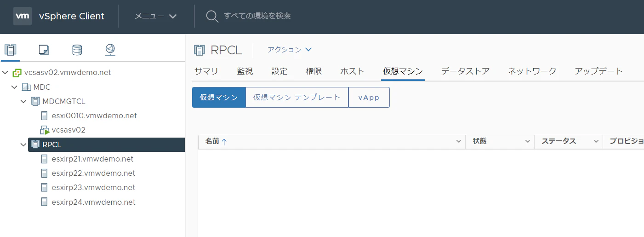The width and height of the screenshot is (644, 237).
Task: Select the 仮想マシン テンプレート button
Action: point(297,98)
